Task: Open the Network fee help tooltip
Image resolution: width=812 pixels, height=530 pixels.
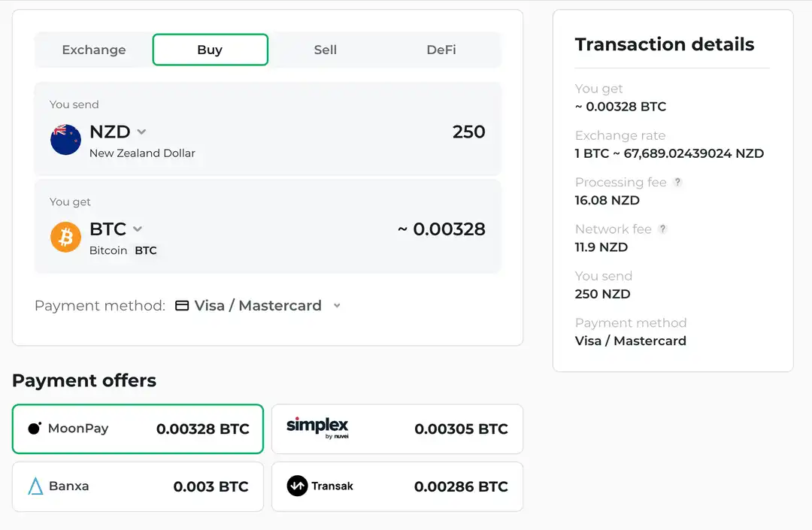Action: (x=662, y=229)
